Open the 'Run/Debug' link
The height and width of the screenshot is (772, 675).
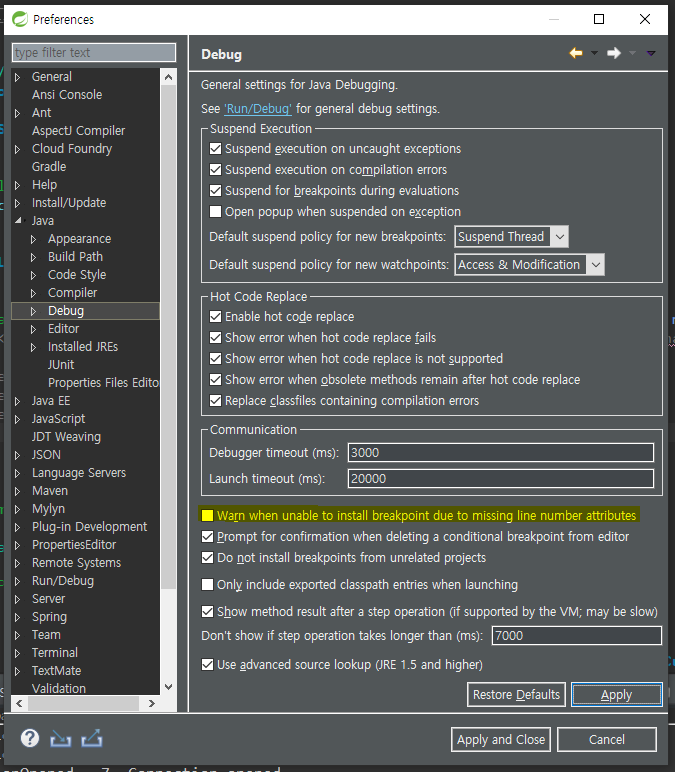click(x=258, y=108)
